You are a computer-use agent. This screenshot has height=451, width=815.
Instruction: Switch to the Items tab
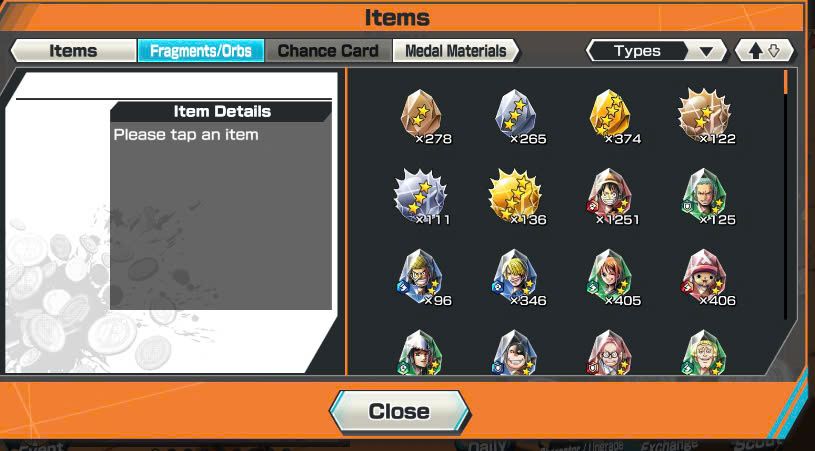tap(73, 51)
